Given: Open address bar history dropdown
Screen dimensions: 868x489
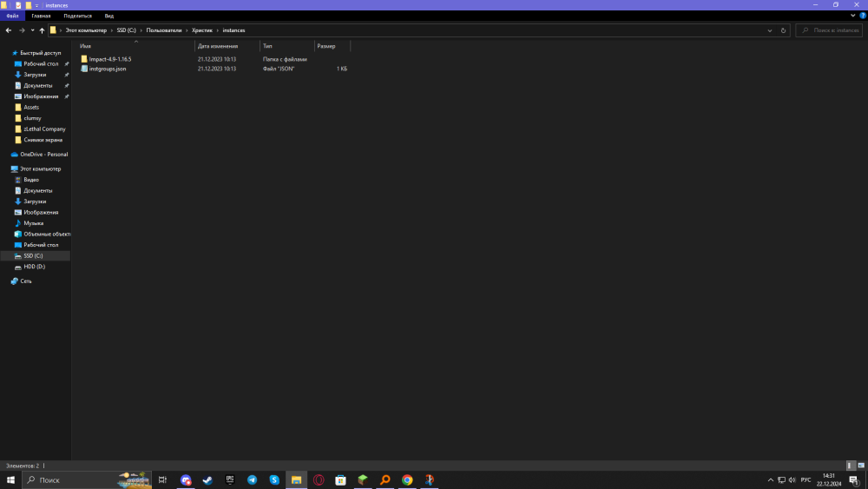Looking at the screenshot, I should pyautogui.click(x=769, y=30).
